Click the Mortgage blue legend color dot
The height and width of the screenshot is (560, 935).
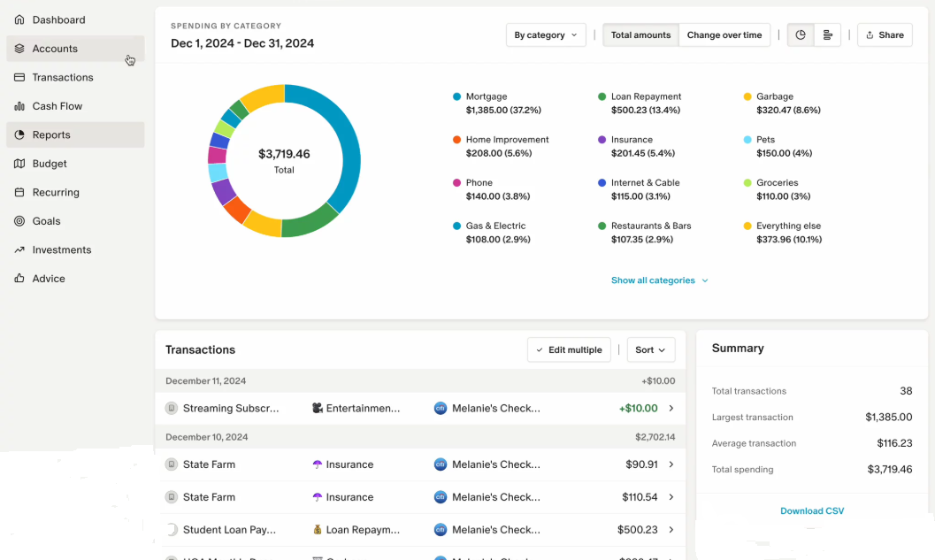456,96
